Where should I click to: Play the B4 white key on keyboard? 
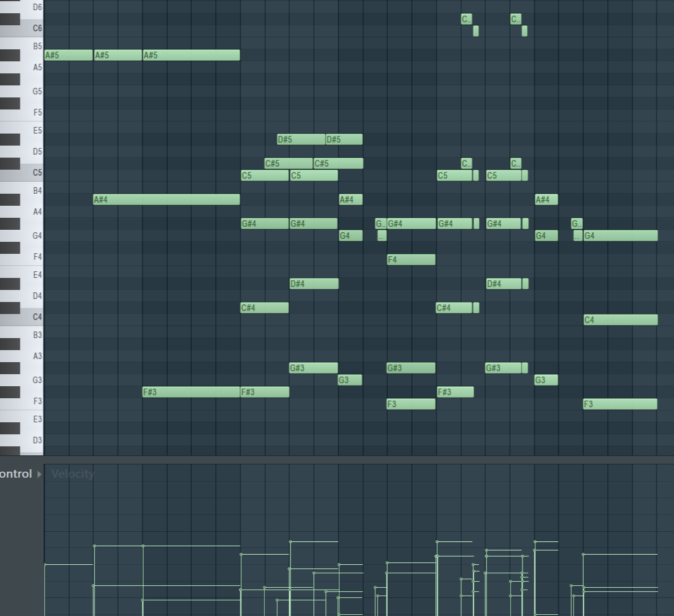point(32,191)
